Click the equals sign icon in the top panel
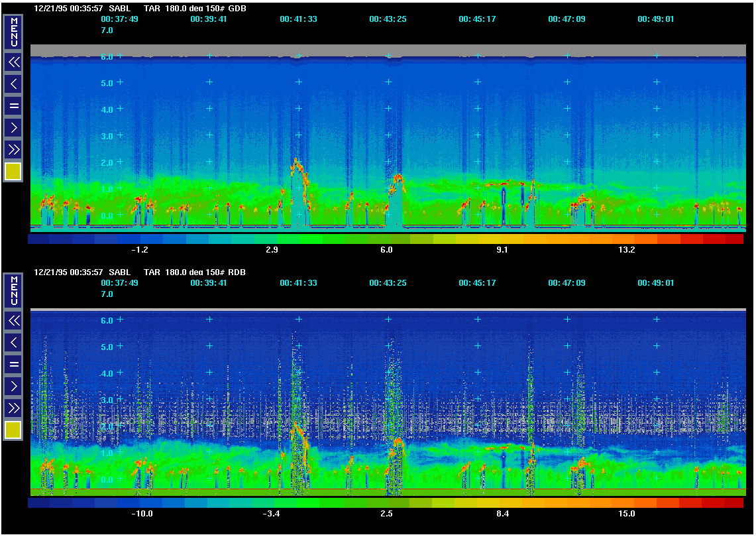The width and height of the screenshot is (756, 537). (13, 105)
